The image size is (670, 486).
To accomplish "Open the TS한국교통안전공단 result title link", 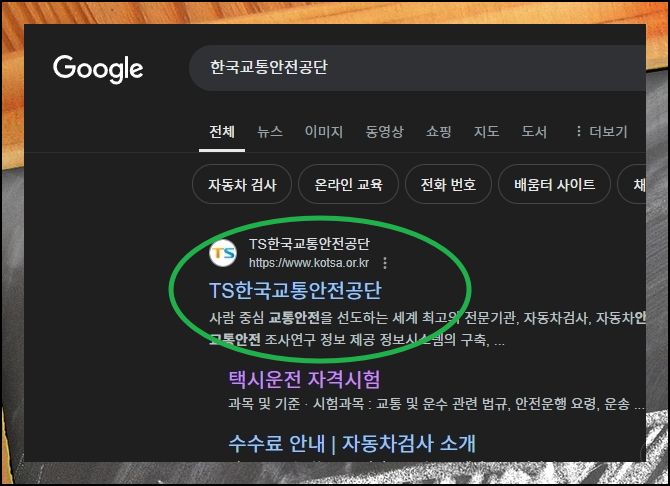I will point(295,291).
